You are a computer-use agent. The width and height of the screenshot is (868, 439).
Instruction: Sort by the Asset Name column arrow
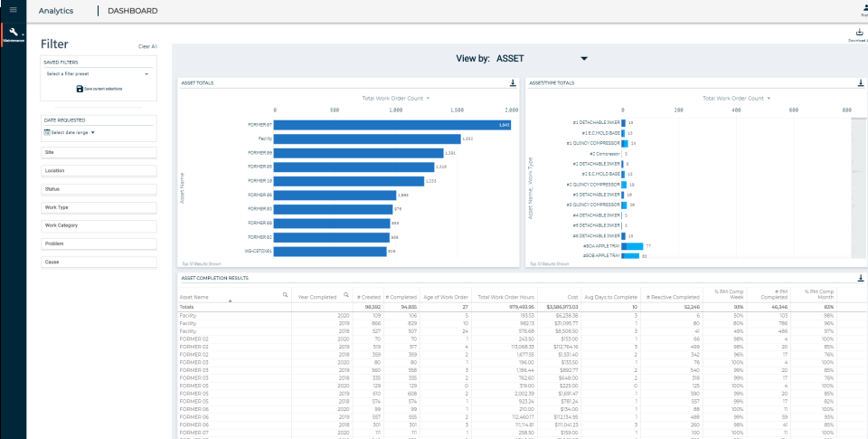[x=230, y=301]
